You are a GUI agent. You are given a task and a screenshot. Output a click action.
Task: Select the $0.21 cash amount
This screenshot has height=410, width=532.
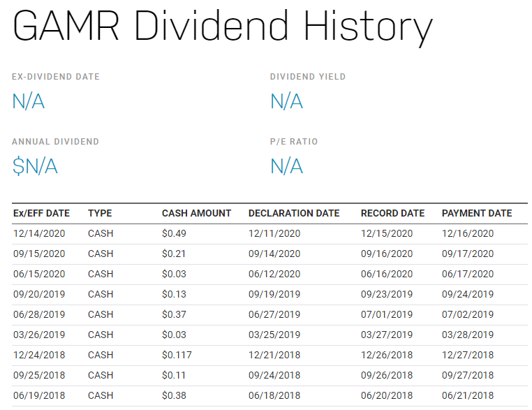174,254
